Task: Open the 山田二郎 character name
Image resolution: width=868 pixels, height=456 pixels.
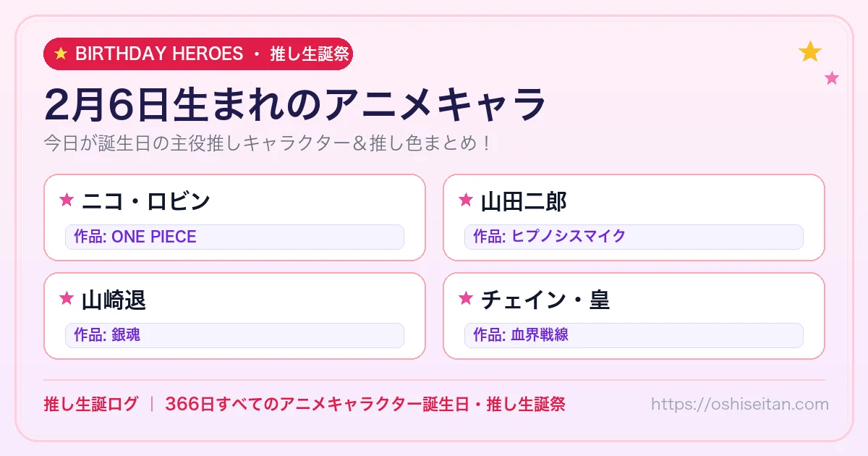Action: 524,201
